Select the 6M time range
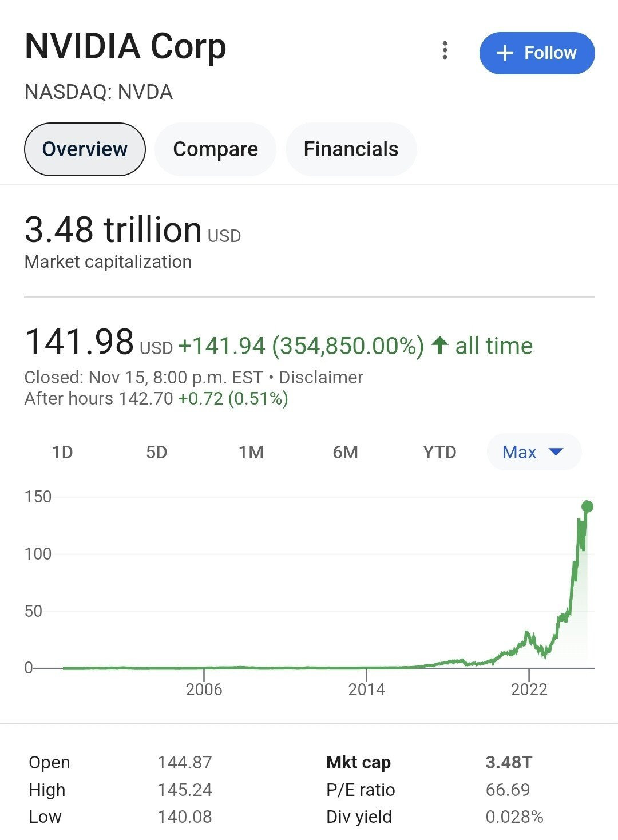 point(345,453)
